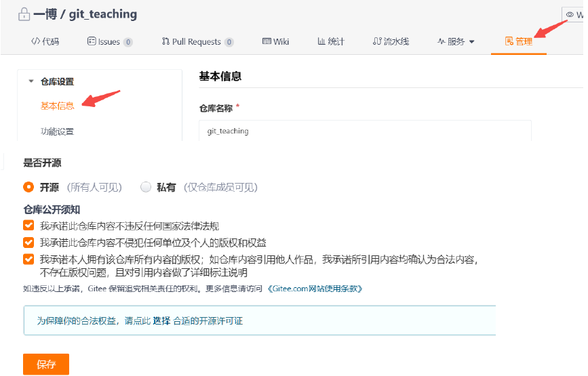The width and height of the screenshot is (588, 376).
Task: Switch to the Pull Requests tab
Action: 197,41
